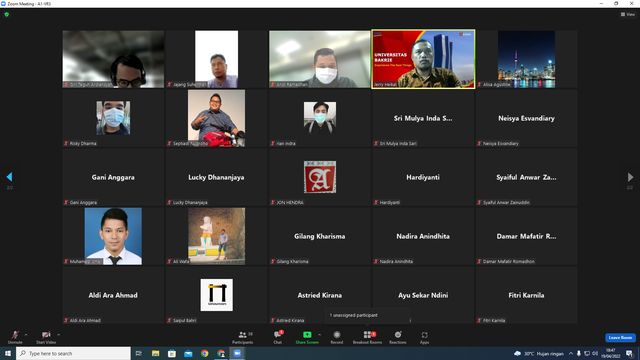Click the Gani Anggara participant tile
The width and height of the screenshot is (640, 360).
point(113,177)
